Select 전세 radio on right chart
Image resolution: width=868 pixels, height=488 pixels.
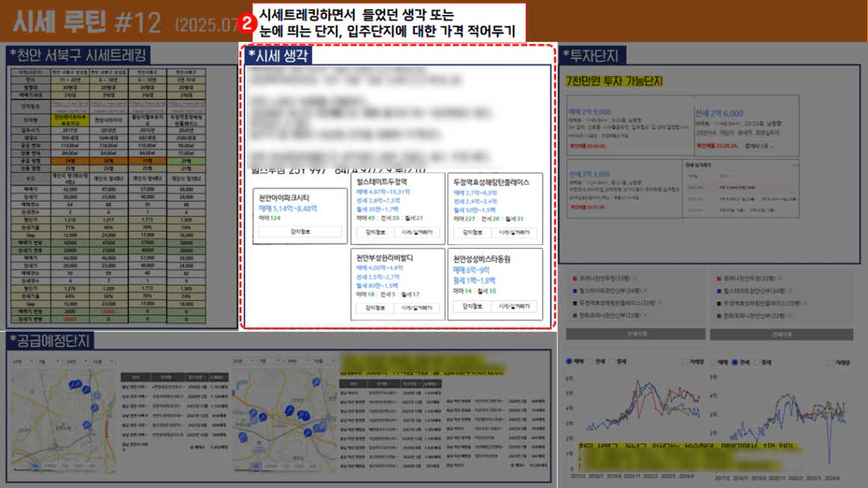click(x=735, y=362)
